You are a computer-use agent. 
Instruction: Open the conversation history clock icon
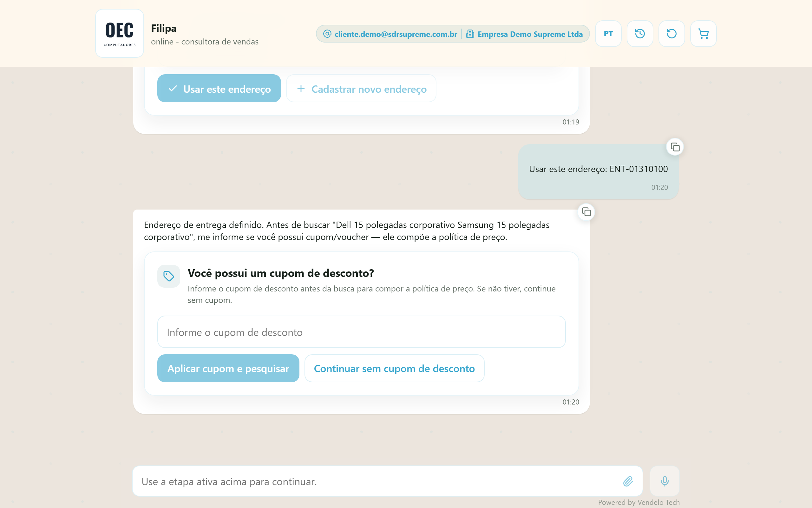point(640,34)
